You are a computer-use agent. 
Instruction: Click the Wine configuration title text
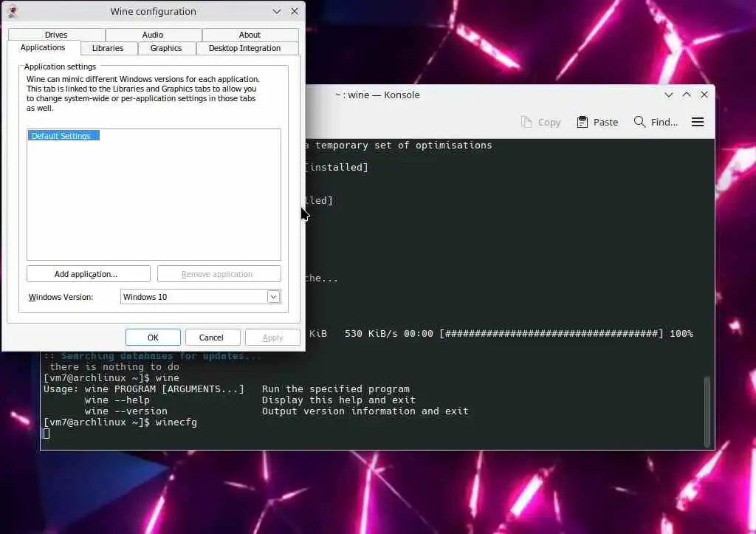click(154, 11)
